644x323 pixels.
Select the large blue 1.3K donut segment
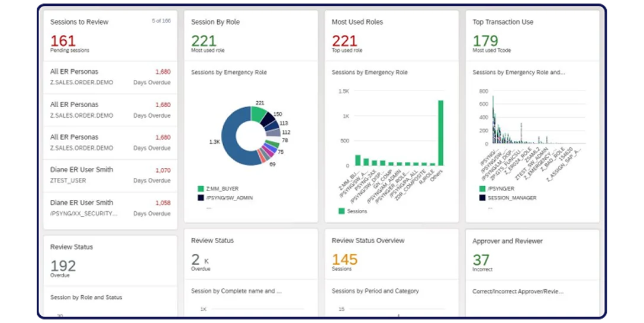[x=233, y=142]
